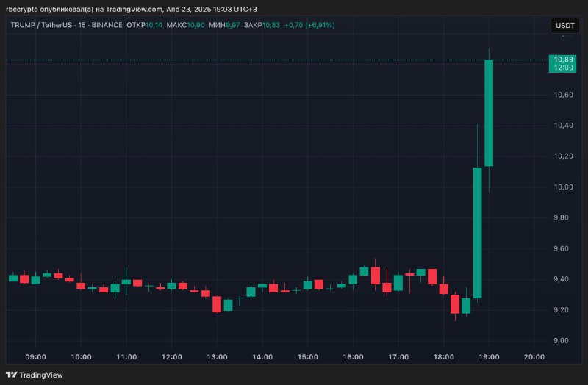Click the 16:00 time axis label
This screenshot has height=385, width=588.
coord(353,357)
